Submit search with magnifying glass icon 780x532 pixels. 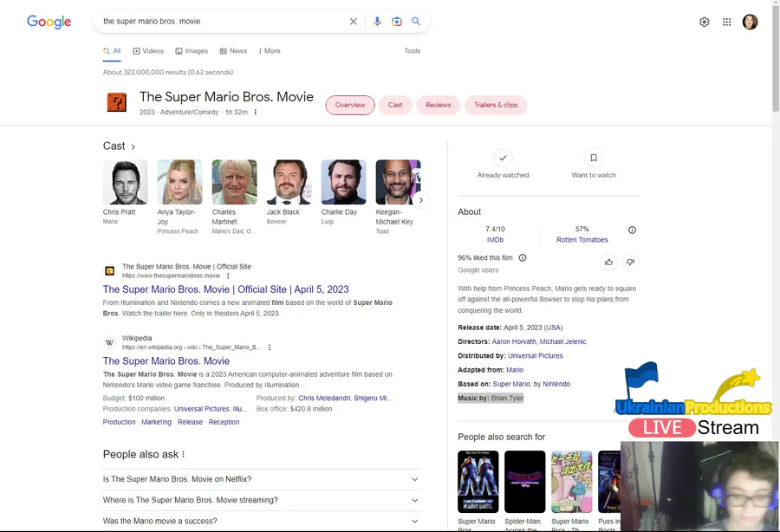416,22
